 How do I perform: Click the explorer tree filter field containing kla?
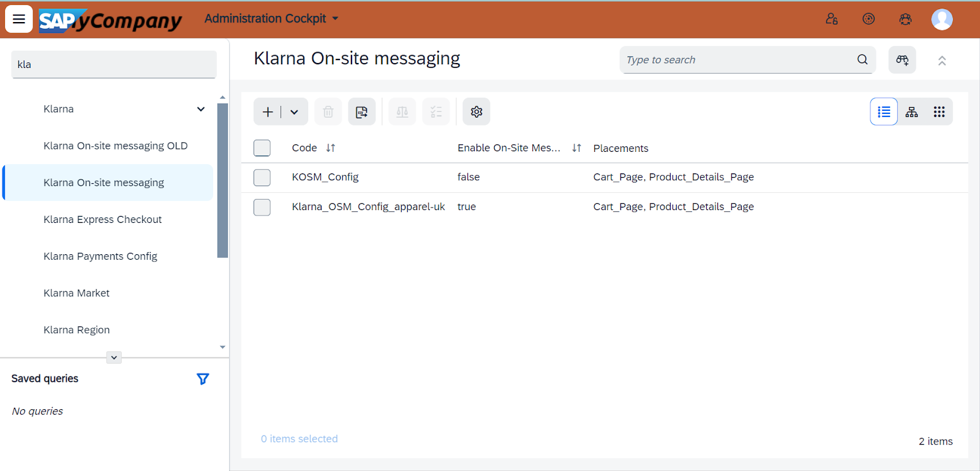point(114,64)
